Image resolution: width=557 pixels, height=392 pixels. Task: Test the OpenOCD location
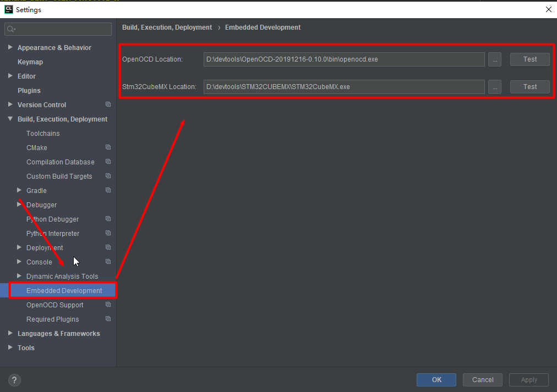(529, 59)
